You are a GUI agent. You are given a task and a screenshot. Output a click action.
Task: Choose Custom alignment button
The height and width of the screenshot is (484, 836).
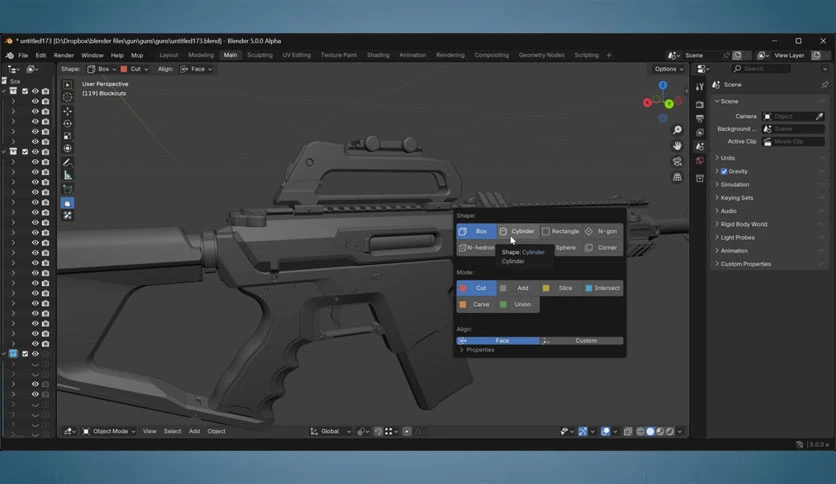tap(582, 341)
